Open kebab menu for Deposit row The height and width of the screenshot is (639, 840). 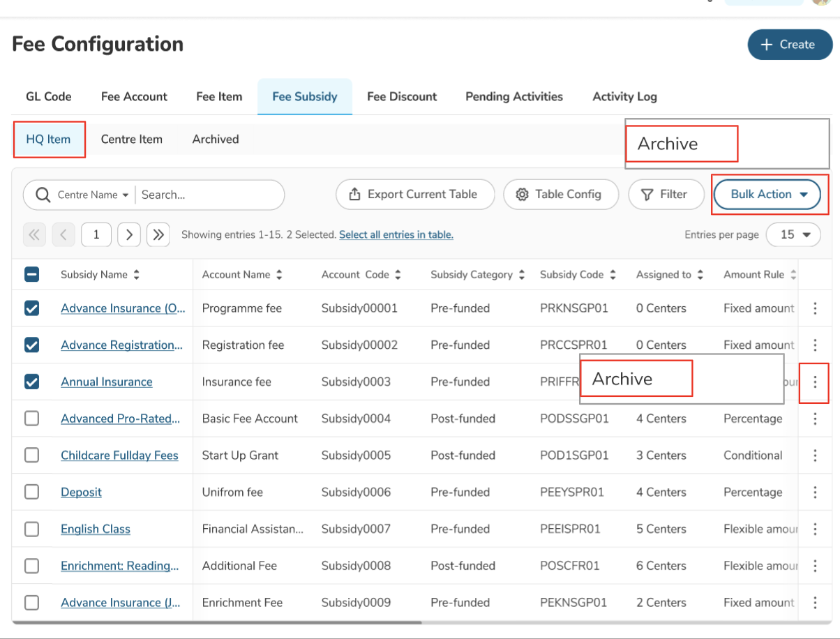814,493
